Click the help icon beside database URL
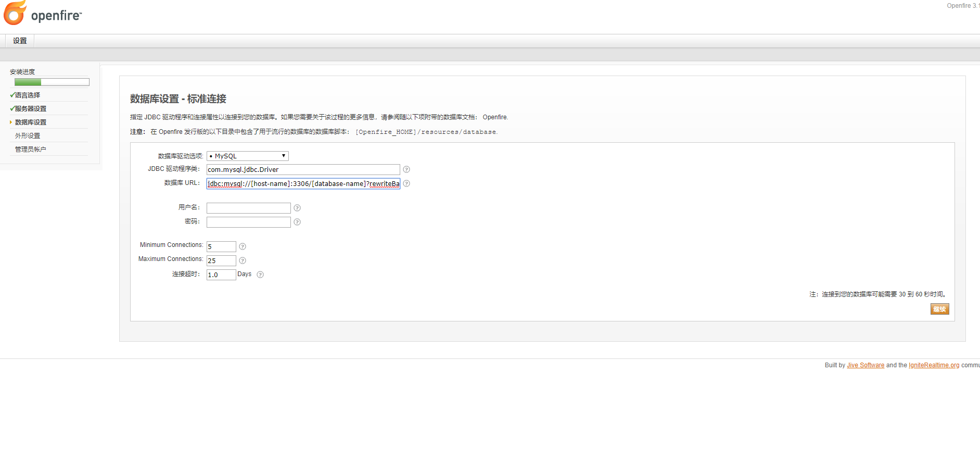Viewport: 980px width, 472px height. (406, 183)
